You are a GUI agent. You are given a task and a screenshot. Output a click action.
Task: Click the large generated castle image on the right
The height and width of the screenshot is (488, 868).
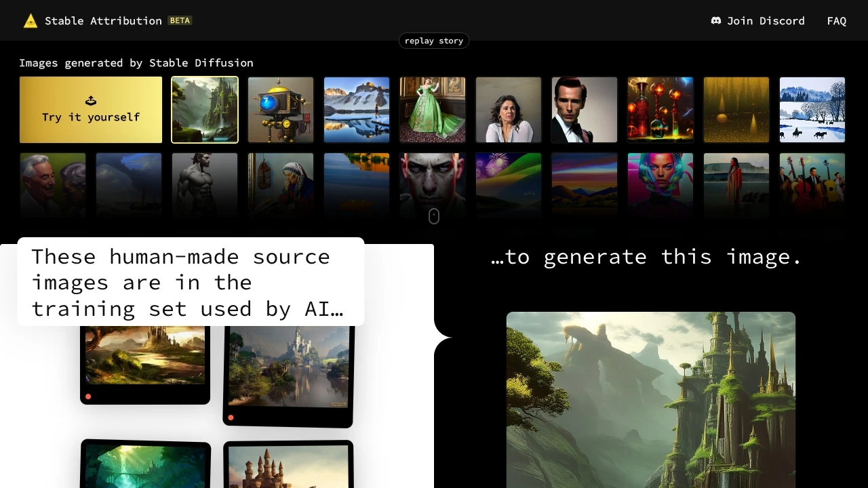click(650, 400)
